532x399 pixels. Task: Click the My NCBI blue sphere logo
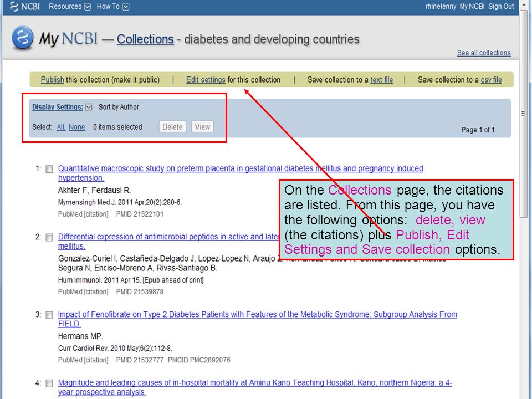coord(22,38)
